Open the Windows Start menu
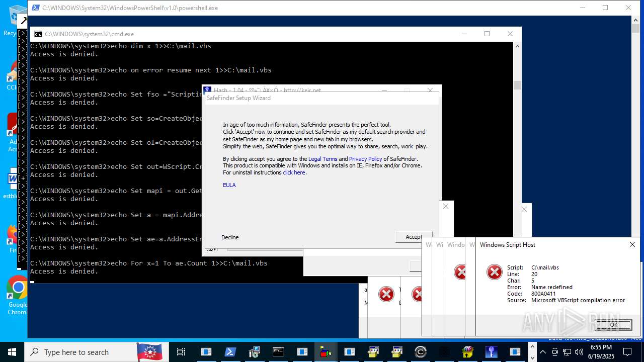Viewport: 644px width, 362px height. [x=12, y=352]
